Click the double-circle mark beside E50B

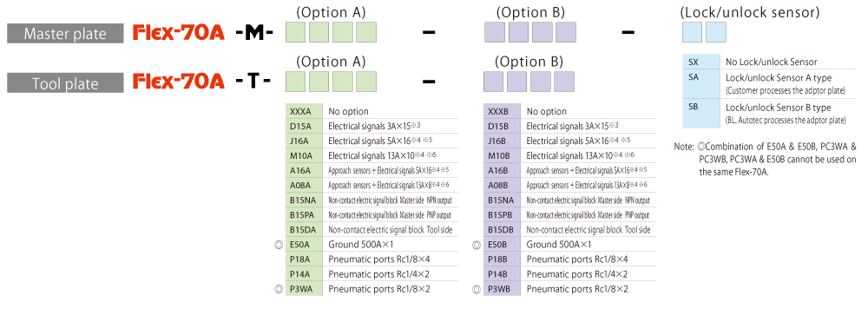tap(476, 244)
